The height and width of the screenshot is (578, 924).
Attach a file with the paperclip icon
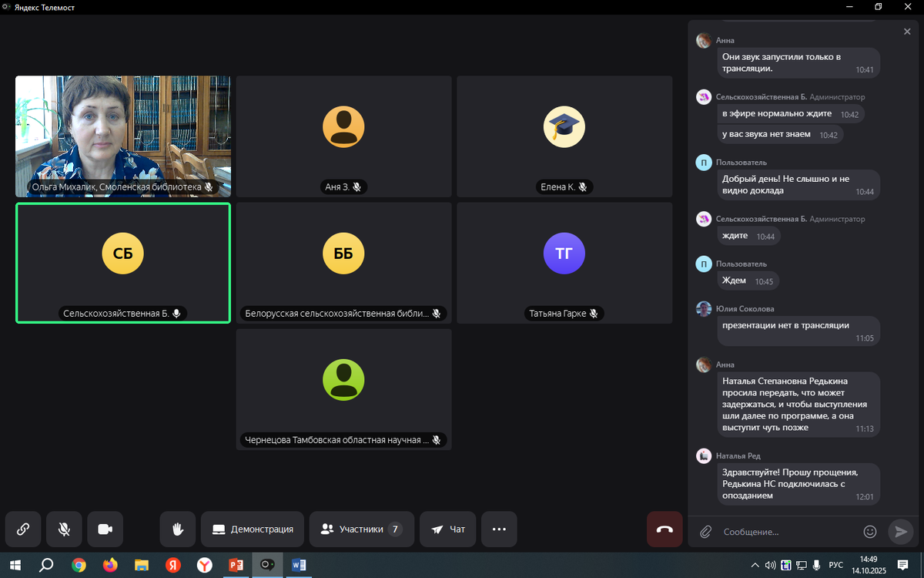[x=705, y=532]
